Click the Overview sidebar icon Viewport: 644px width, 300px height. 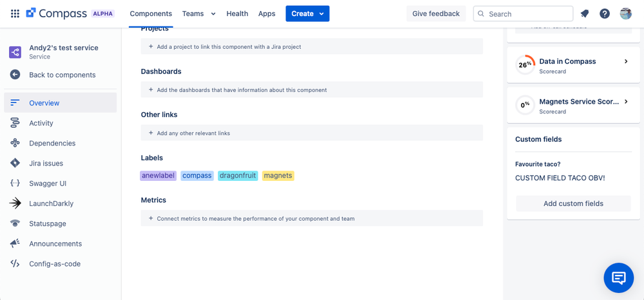pos(15,102)
